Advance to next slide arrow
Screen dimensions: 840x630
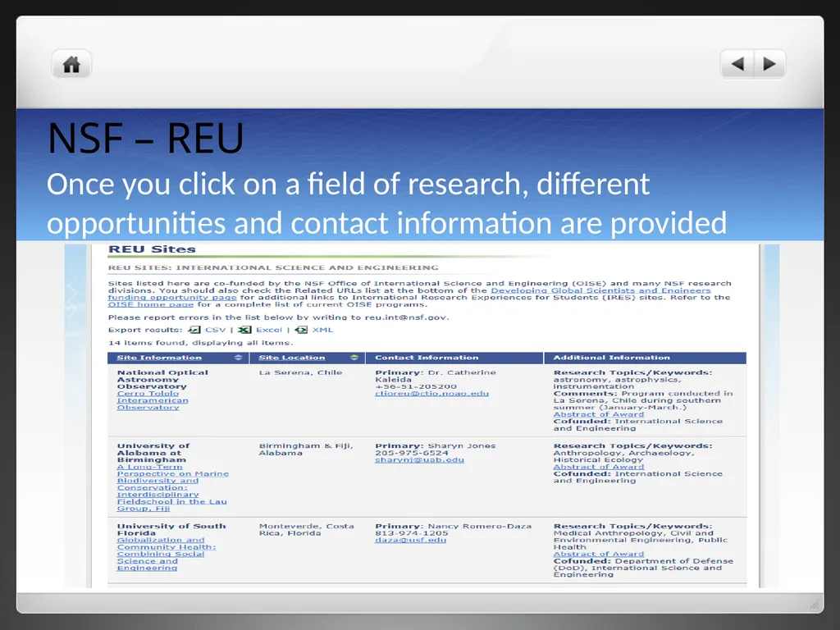point(769,64)
